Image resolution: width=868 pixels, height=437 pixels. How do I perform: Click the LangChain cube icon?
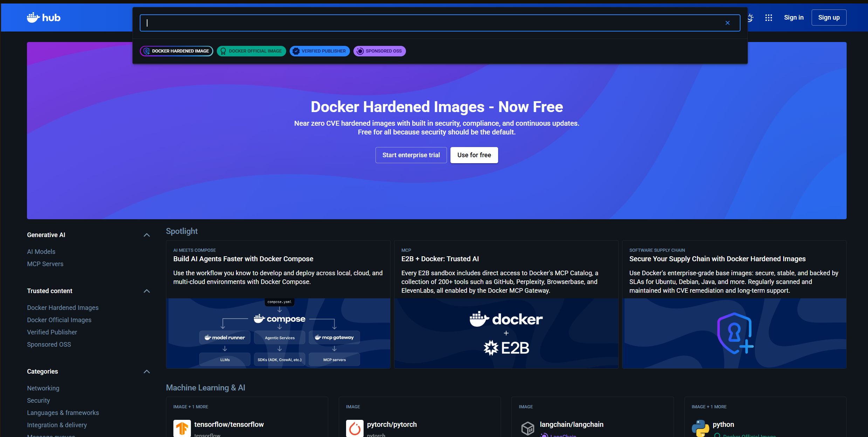[528, 428]
